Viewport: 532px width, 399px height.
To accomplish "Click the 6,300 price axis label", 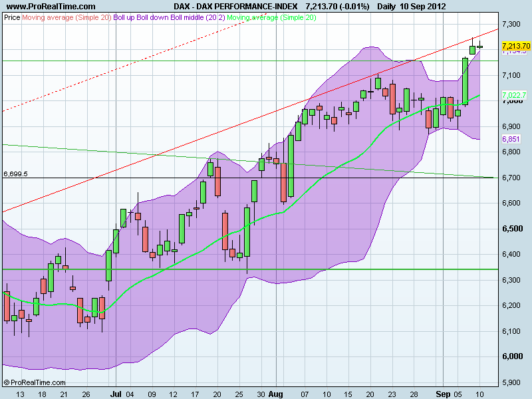I will coord(511,280).
